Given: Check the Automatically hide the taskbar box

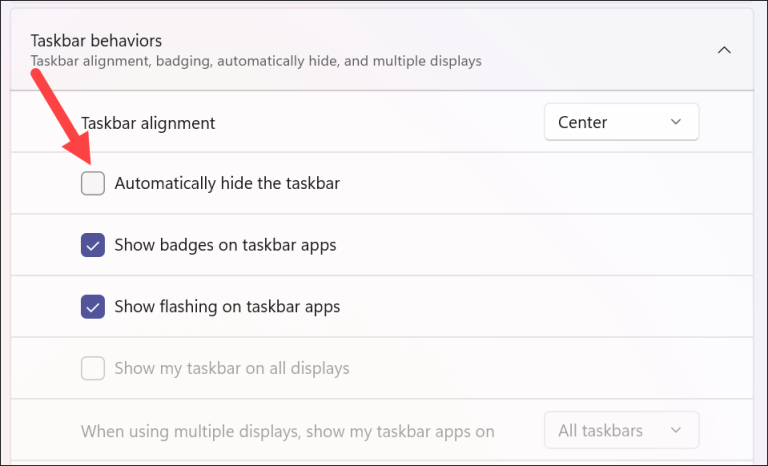Looking at the screenshot, I should pyautogui.click(x=93, y=183).
